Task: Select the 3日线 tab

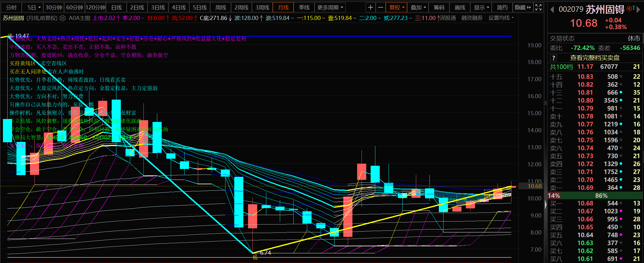Action: 158,7
